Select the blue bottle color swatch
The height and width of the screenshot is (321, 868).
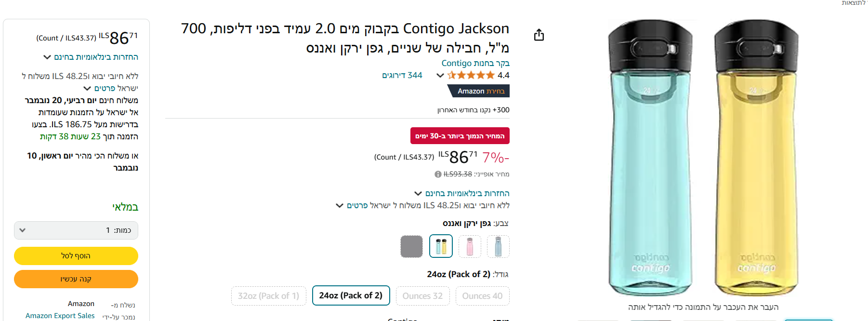(x=498, y=246)
